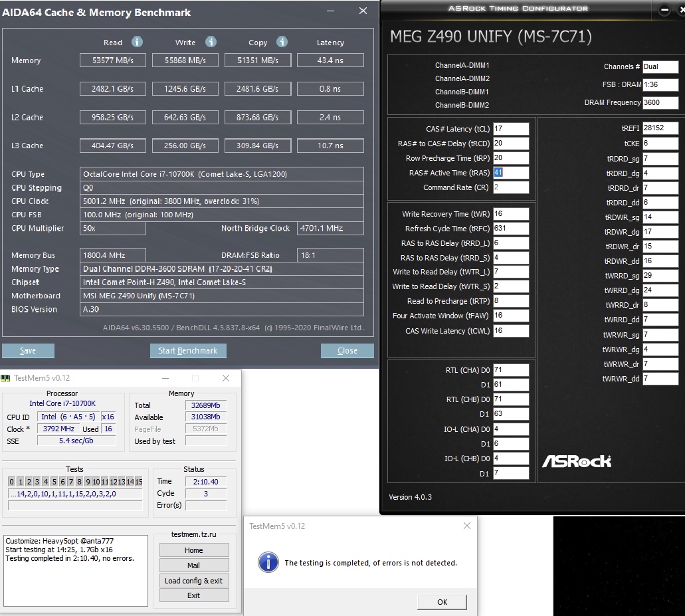
Task: Select the tREFI value field
Action: pos(660,128)
